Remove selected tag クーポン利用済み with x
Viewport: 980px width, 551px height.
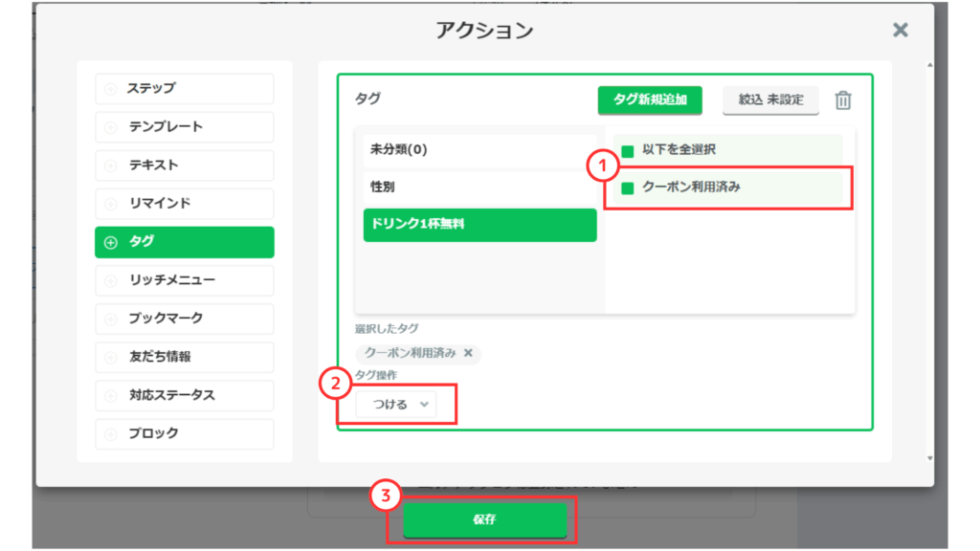tap(468, 353)
